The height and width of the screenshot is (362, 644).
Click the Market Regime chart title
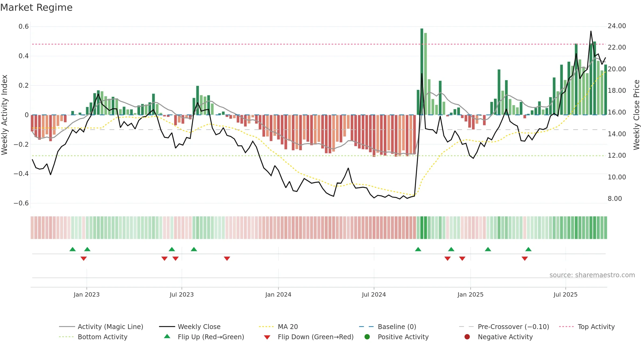[x=36, y=8]
